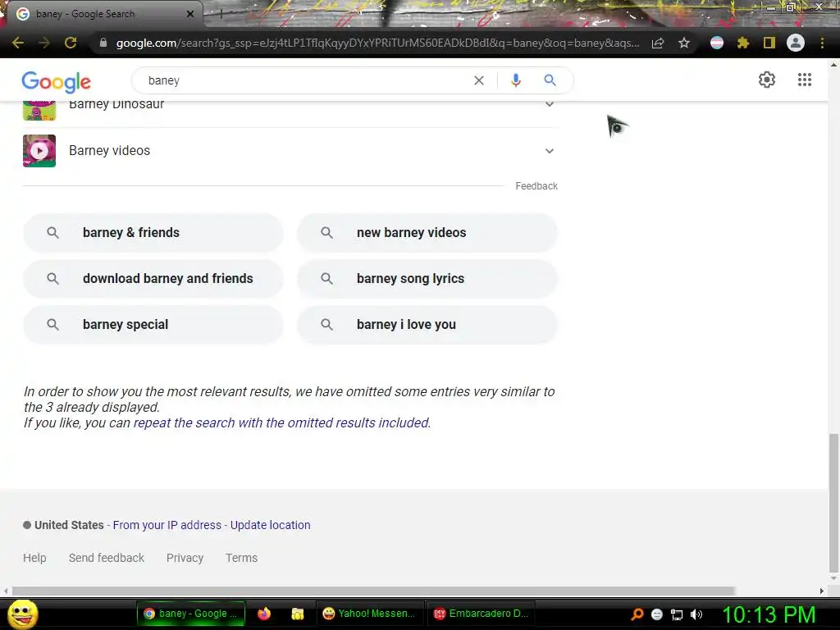
Task: Open the striped flag extension icon
Action: [x=717, y=43]
